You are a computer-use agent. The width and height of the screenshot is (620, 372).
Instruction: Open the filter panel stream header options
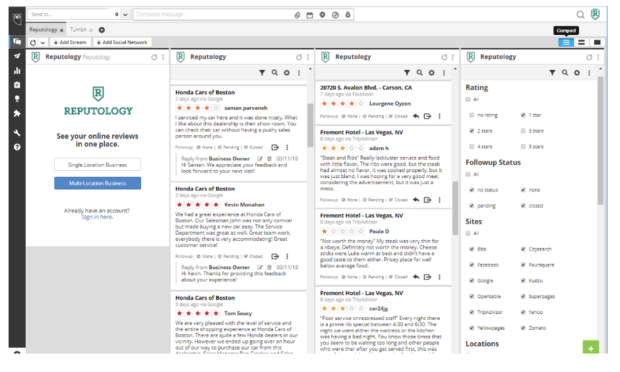click(598, 57)
